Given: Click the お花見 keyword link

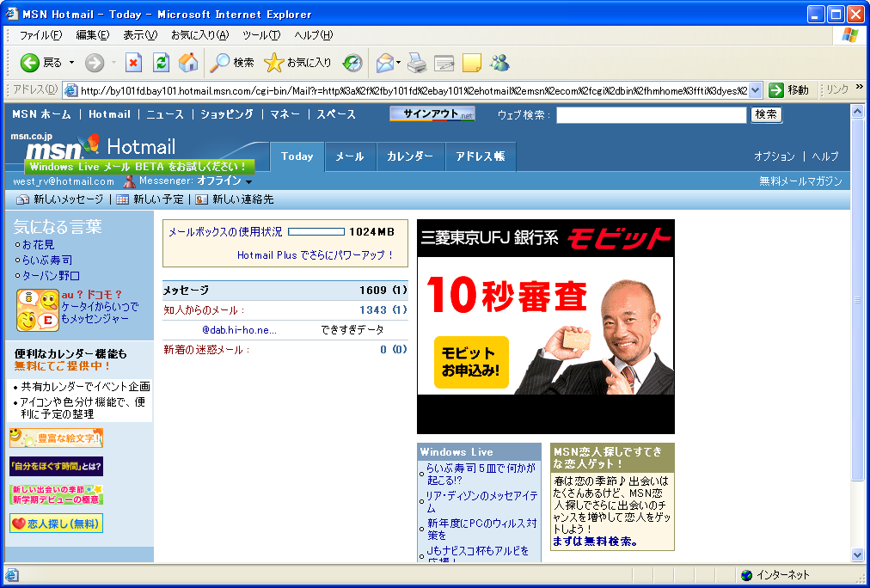Looking at the screenshot, I should click(x=39, y=245).
